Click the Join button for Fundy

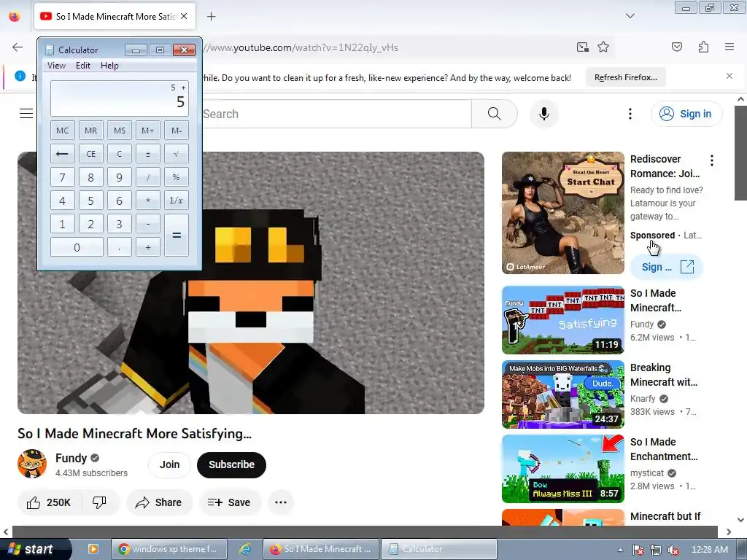[169, 464]
